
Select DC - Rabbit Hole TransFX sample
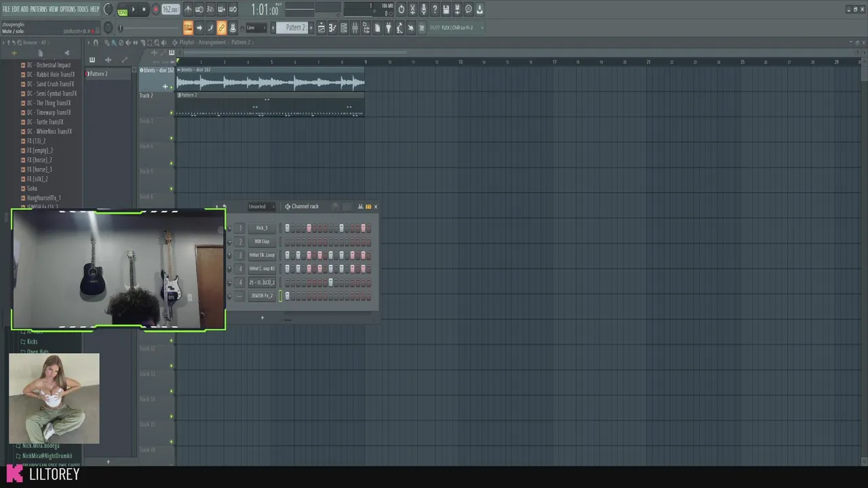pyautogui.click(x=50, y=75)
